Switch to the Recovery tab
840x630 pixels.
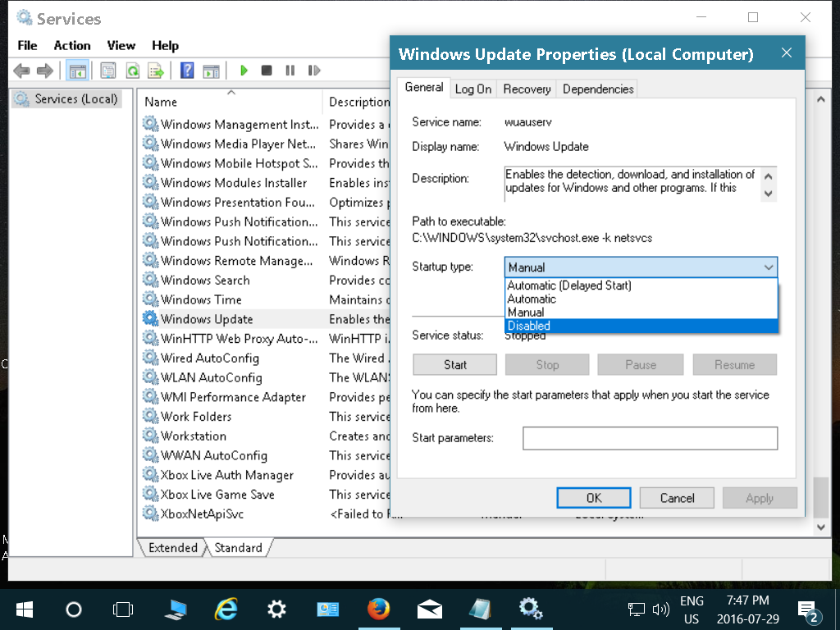(x=527, y=89)
